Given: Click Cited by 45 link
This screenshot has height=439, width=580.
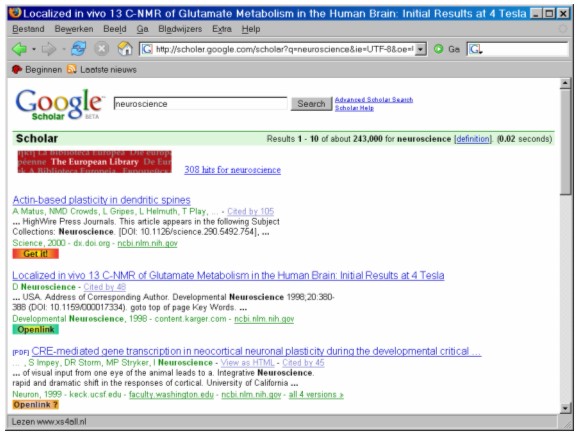Looking at the screenshot, I should (303, 363).
